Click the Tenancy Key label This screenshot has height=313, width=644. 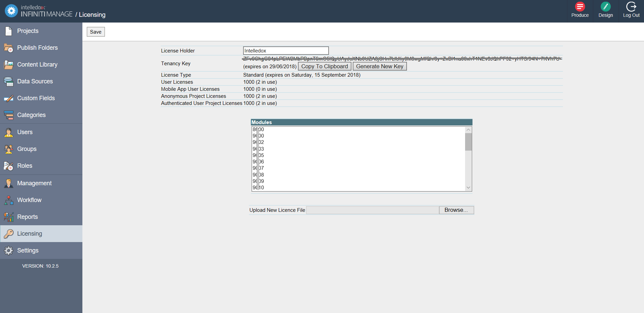[x=176, y=64]
